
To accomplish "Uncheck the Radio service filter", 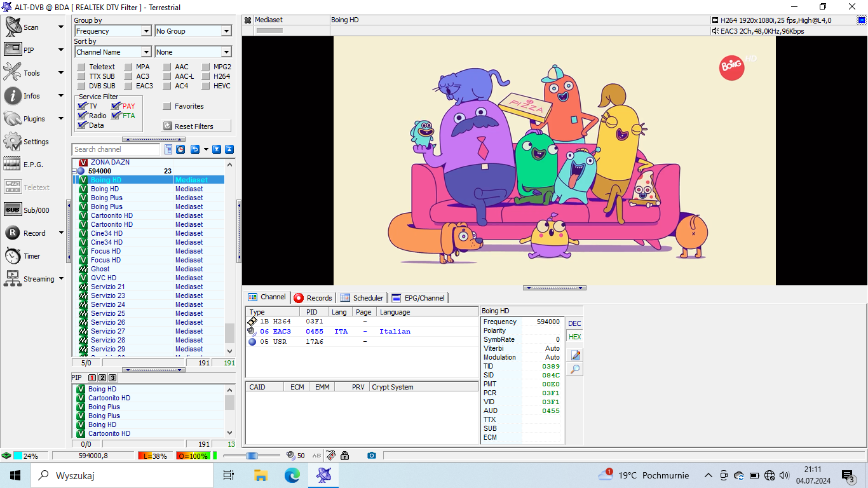I will [82, 116].
